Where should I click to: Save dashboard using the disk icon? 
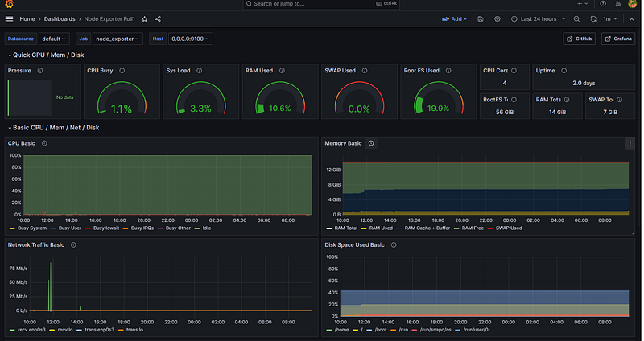[x=481, y=18]
